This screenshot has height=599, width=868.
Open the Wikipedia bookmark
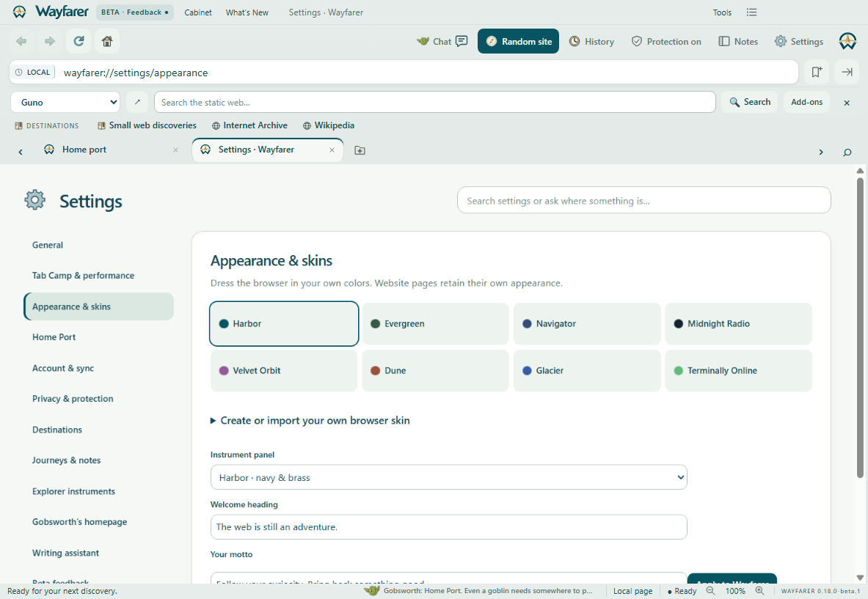tap(329, 125)
